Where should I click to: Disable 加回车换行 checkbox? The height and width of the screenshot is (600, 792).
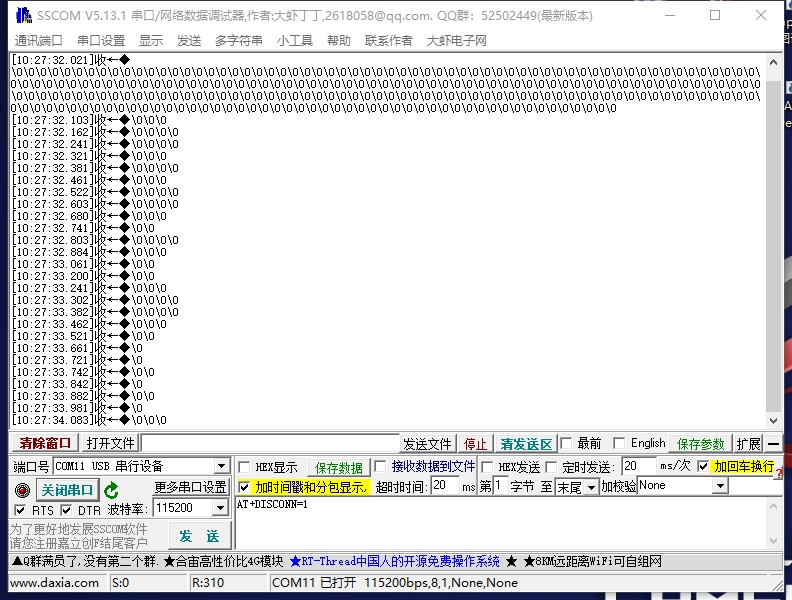(x=703, y=467)
